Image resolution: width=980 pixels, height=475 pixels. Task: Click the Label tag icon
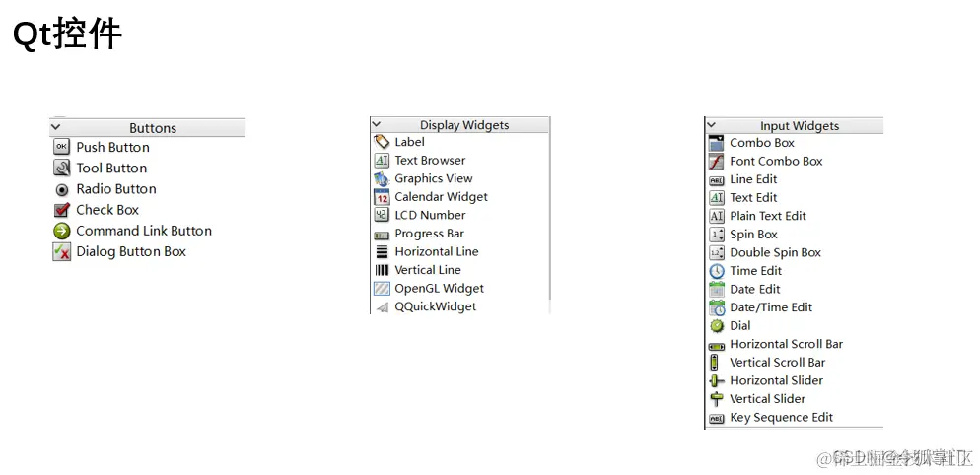(382, 142)
